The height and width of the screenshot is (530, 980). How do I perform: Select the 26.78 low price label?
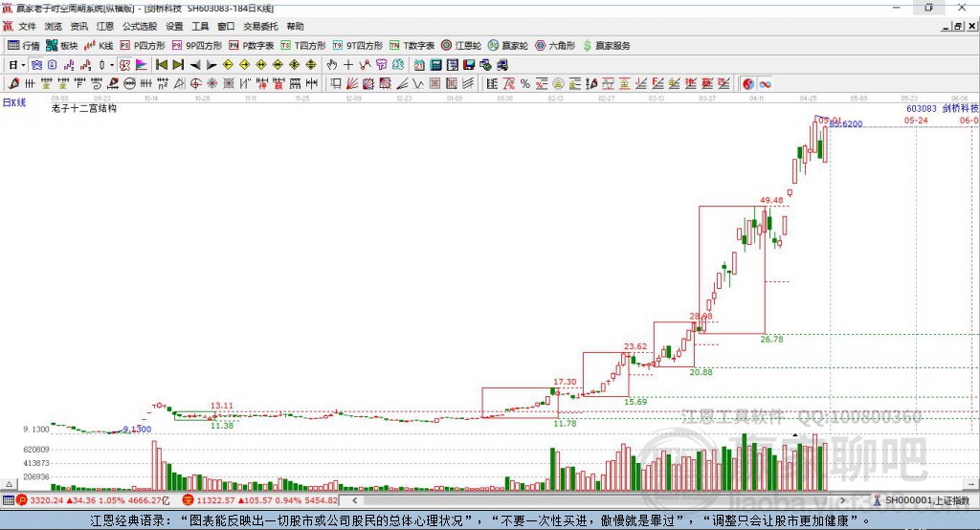771,339
